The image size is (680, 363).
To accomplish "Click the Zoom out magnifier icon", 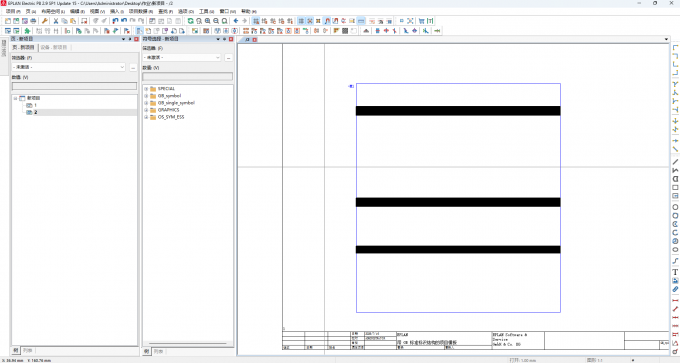I will tap(216, 21).
